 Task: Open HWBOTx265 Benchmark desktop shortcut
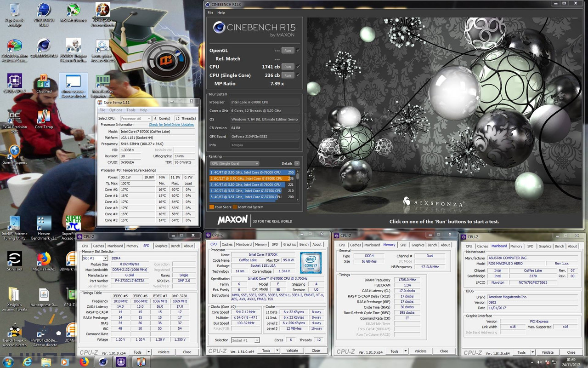point(44,335)
